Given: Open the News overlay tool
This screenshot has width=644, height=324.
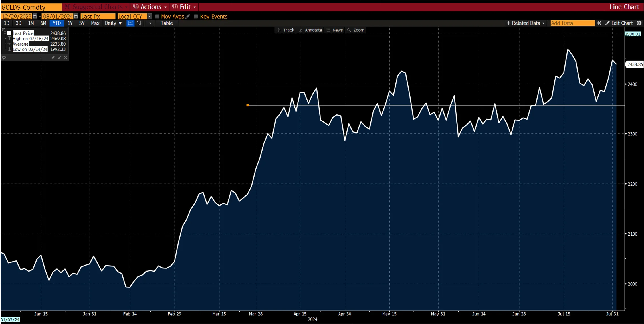Looking at the screenshot, I should pos(335,30).
